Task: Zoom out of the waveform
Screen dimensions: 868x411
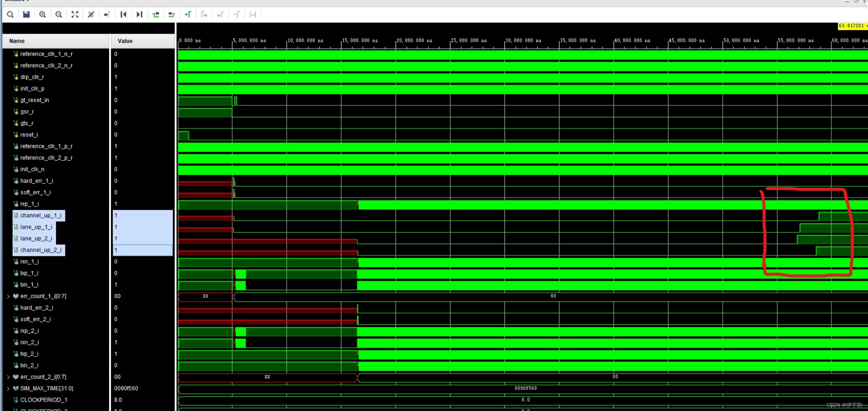Action: coord(59,15)
